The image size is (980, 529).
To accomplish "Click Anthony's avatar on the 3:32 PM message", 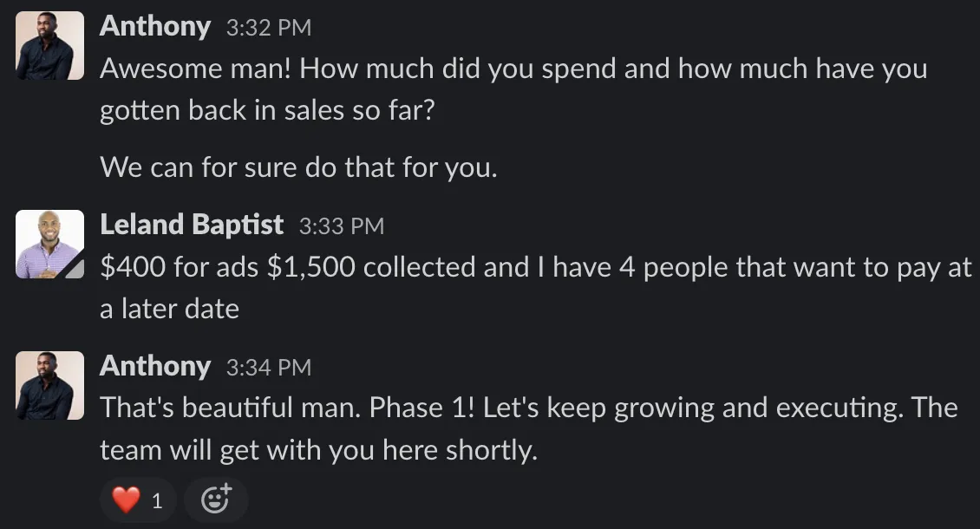I will click(50, 46).
